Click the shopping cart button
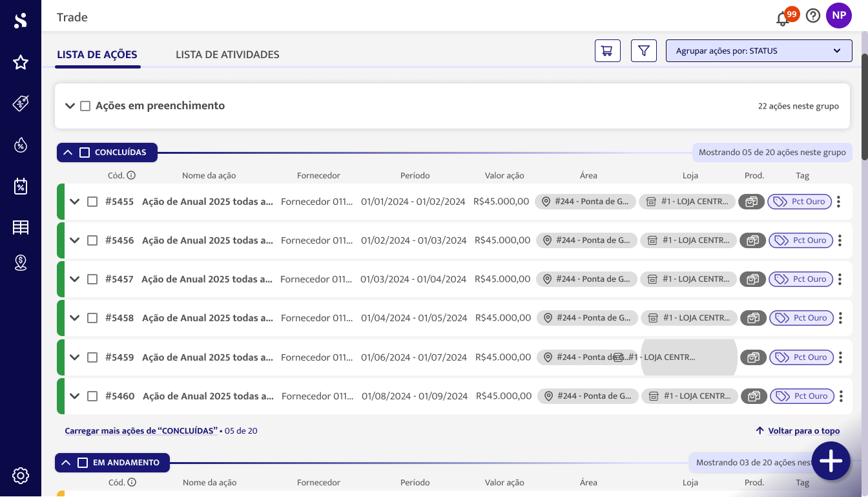Image resolution: width=868 pixels, height=497 pixels. click(x=608, y=50)
